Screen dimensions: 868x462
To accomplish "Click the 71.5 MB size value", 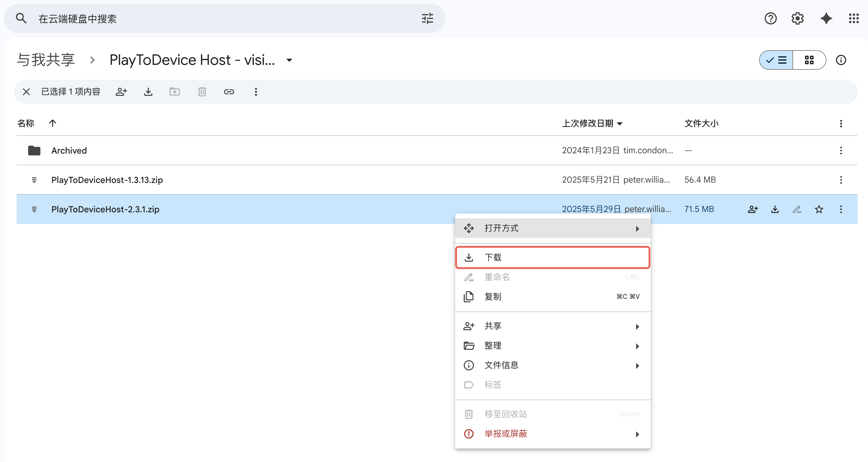I will pos(699,209).
